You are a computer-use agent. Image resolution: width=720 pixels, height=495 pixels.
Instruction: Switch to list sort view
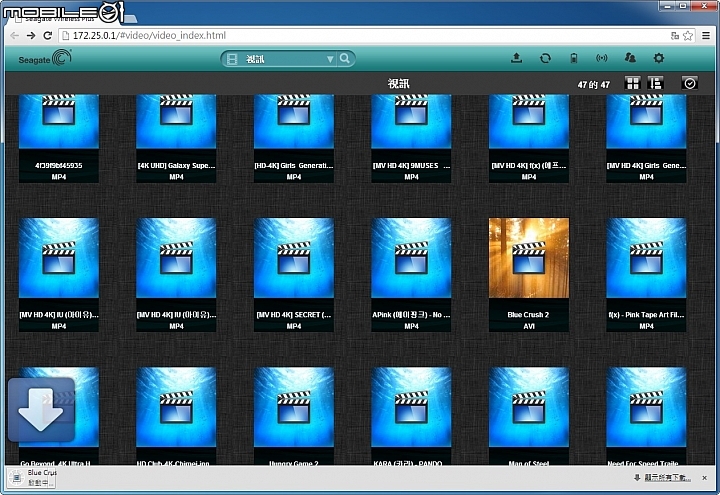655,83
